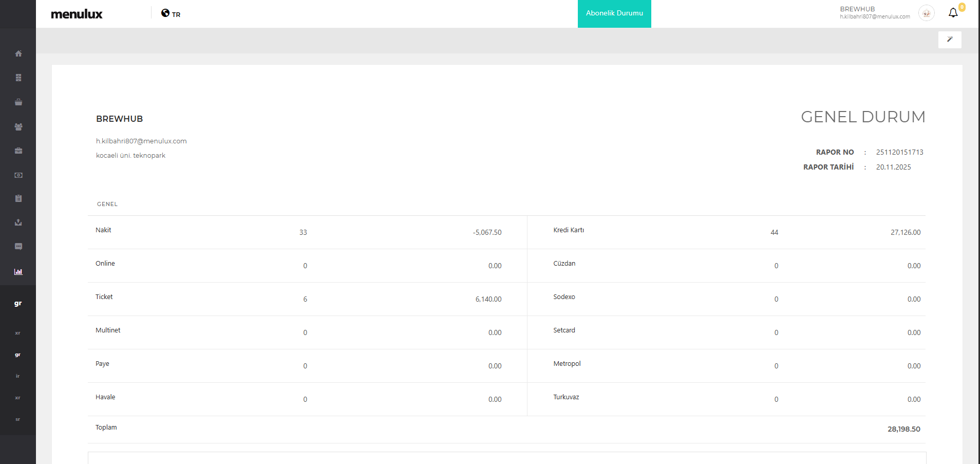Select the clipboard list sidebar icon
980x464 pixels.
pos(18,198)
